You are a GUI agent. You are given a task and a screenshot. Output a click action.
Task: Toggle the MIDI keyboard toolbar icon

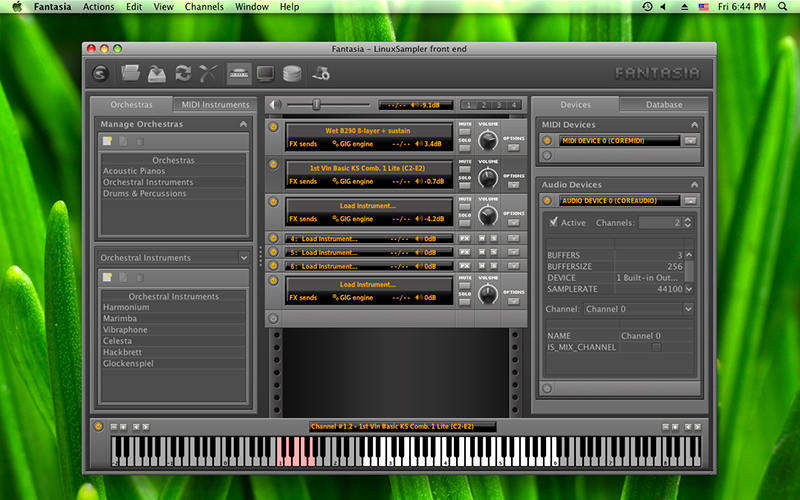click(x=239, y=74)
